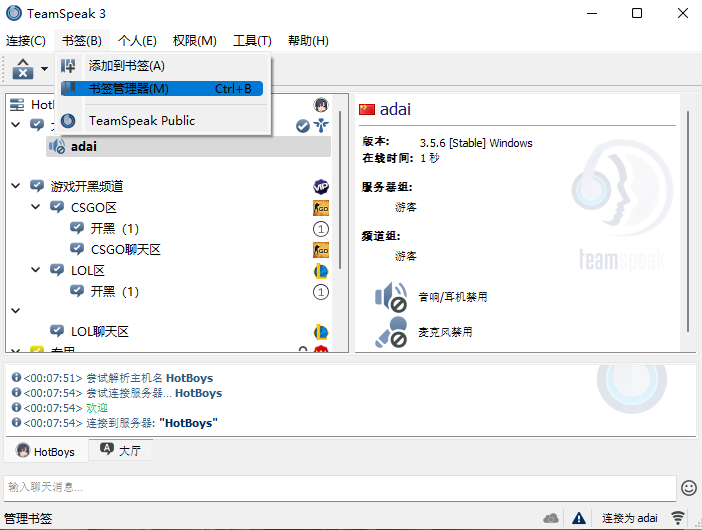Image resolution: width=702 pixels, height=530 pixels.
Task: Switch to the 大厅 chat tab
Action: tap(121, 450)
